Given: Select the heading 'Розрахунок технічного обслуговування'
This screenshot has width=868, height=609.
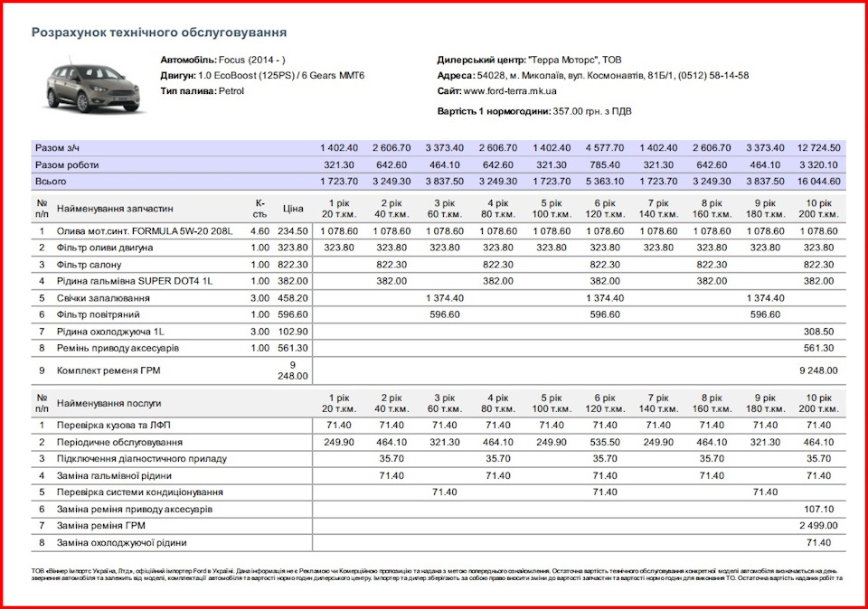Looking at the screenshot, I should (x=159, y=33).
